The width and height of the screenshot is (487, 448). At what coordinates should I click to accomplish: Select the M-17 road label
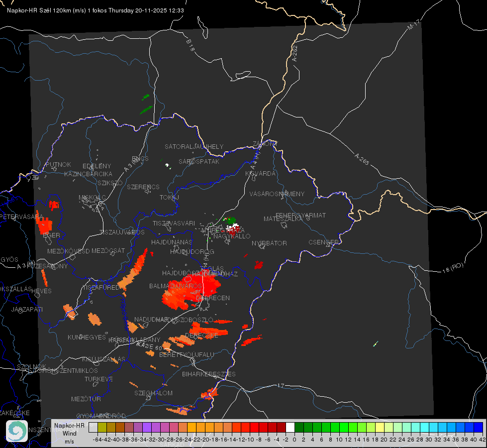[413, 24]
